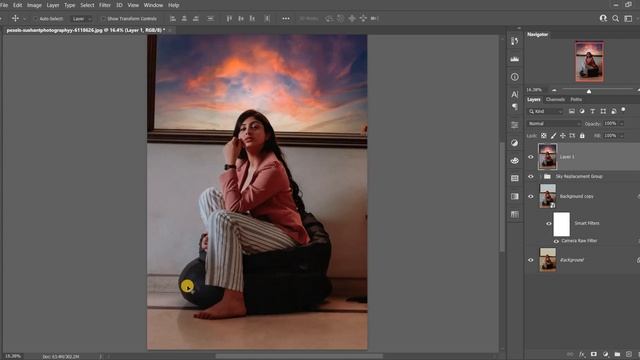Viewport: 640px width, 360px height.
Task: Open the Auto-Select Layer dropdown
Action: pos(82,19)
